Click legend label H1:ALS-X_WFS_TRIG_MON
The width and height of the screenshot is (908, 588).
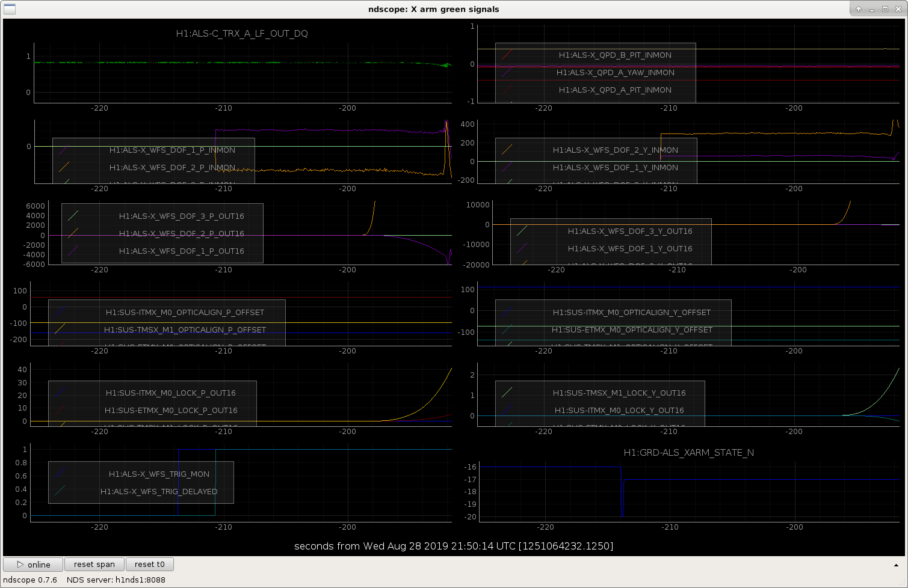click(159, 474)
